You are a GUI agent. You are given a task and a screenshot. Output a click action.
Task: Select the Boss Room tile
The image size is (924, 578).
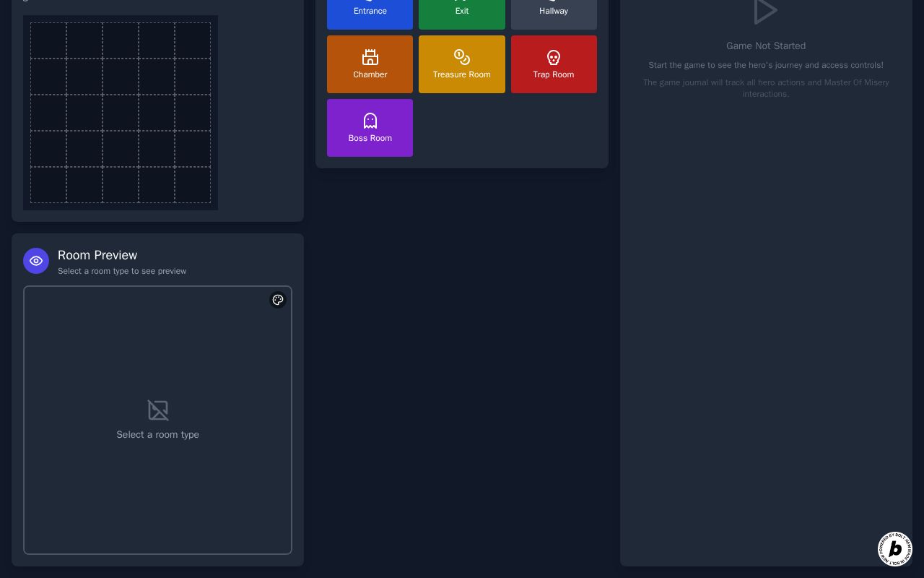(x=370, y=128)
